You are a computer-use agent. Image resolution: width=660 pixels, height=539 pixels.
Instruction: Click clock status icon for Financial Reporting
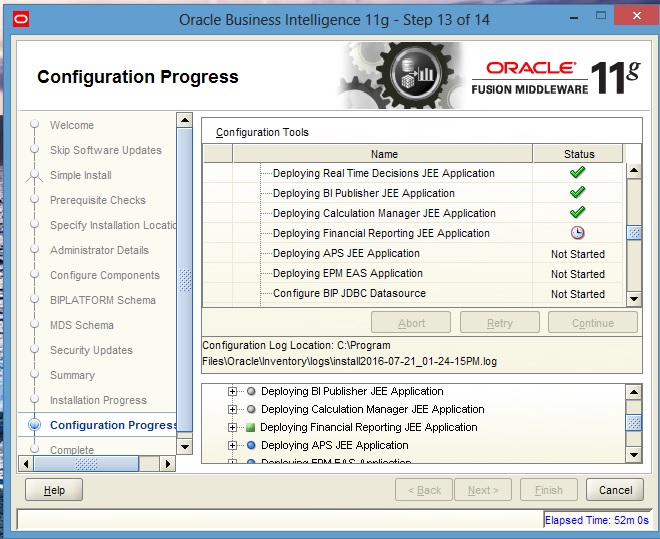coord(577,233)
